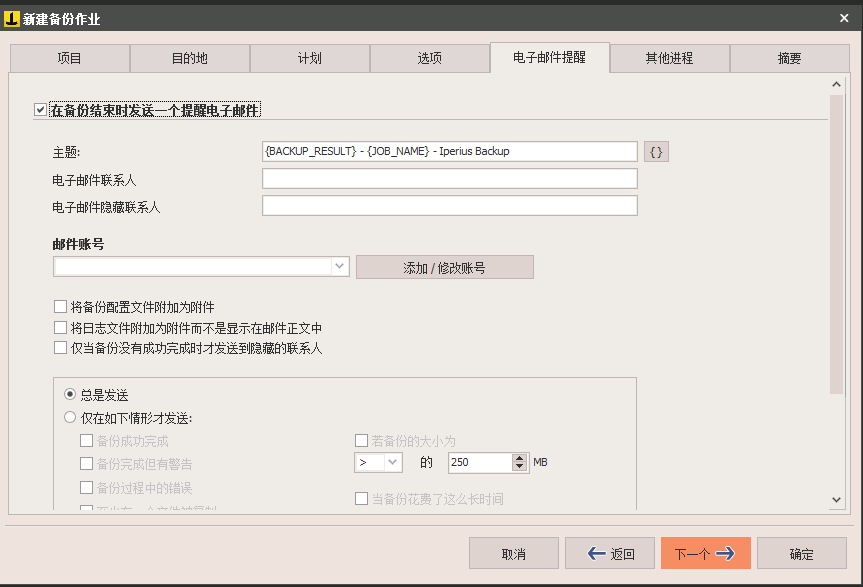Switch to the 项目 tab
This screenshot has height=587, width=863.
point(70,58)
